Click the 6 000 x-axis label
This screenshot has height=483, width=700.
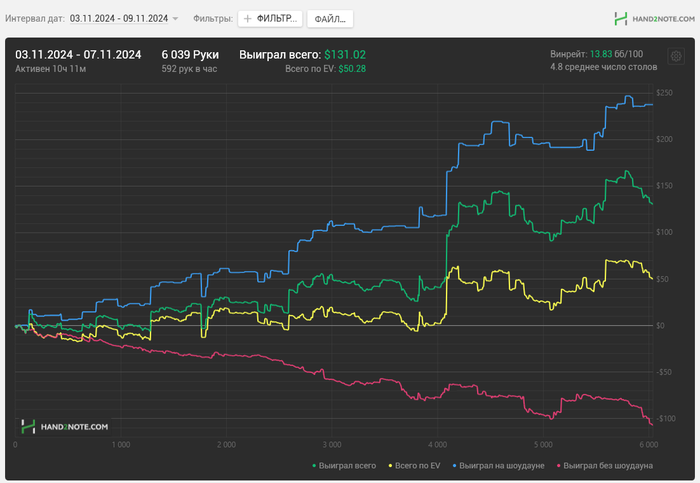click(x=649, y=445)
